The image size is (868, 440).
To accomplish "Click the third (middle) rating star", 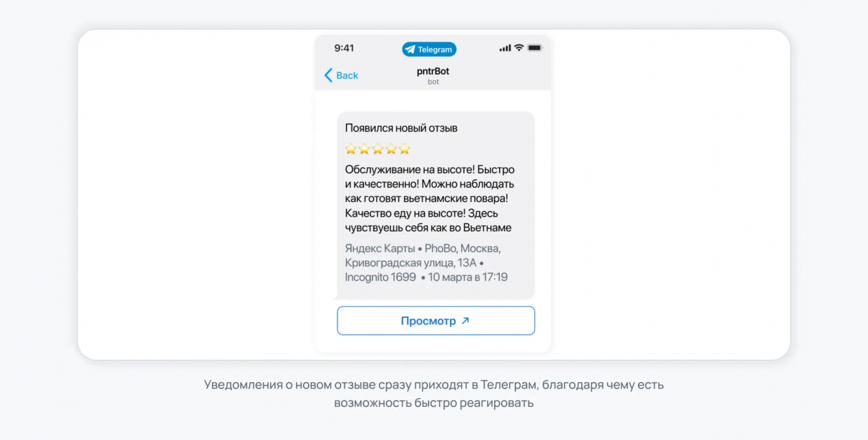I will pyautogui.click(x=378, y=149).
